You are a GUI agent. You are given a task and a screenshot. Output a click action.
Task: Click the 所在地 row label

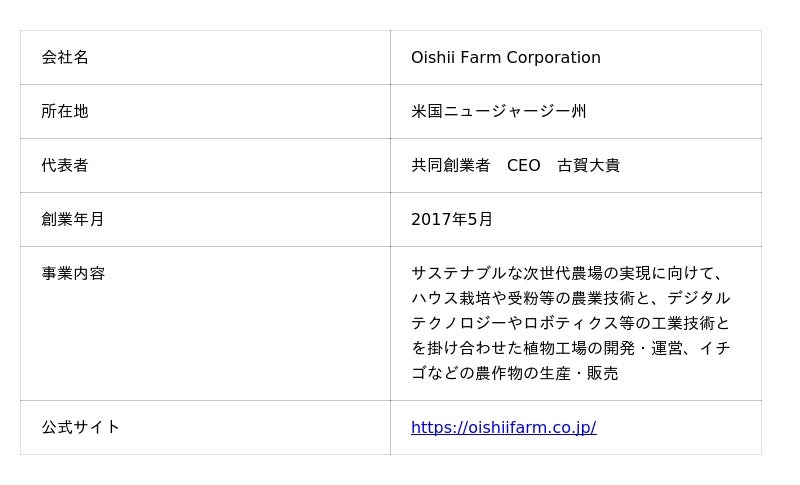pyautogui.click(x=65, y=112)
